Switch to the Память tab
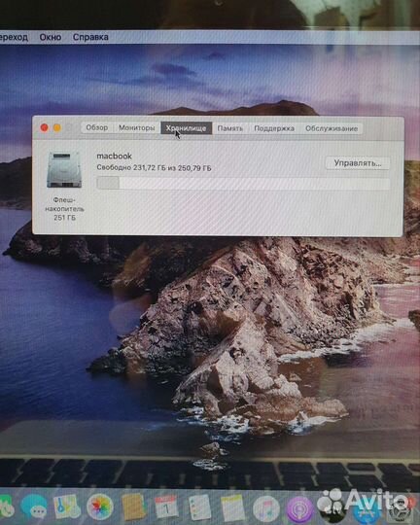The image size is (420, 525). click(x=229, y=128)
